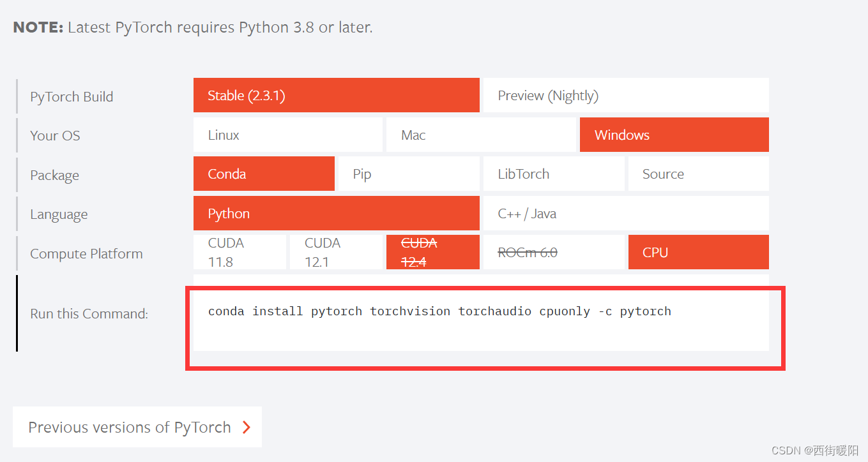Pick the struck-through CUDA 12.4 platform
Screen dimensions: 868x462
click(x=433, y=252)
